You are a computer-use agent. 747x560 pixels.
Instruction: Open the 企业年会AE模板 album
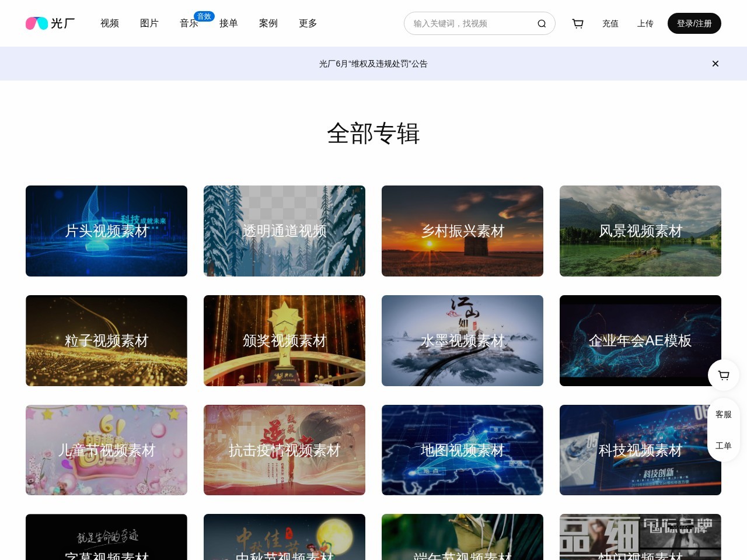click(640, 341)
